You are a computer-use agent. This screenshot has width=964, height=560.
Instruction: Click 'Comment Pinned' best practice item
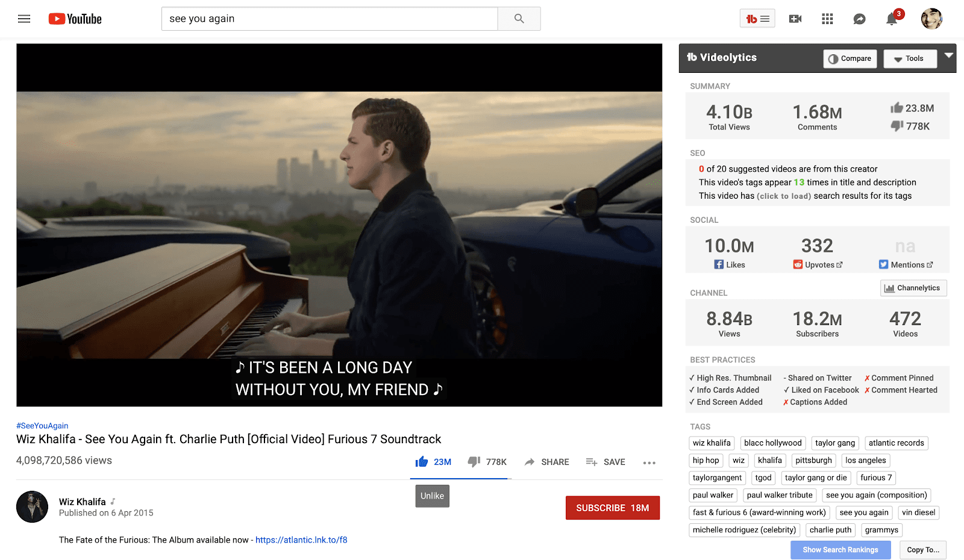899,378
